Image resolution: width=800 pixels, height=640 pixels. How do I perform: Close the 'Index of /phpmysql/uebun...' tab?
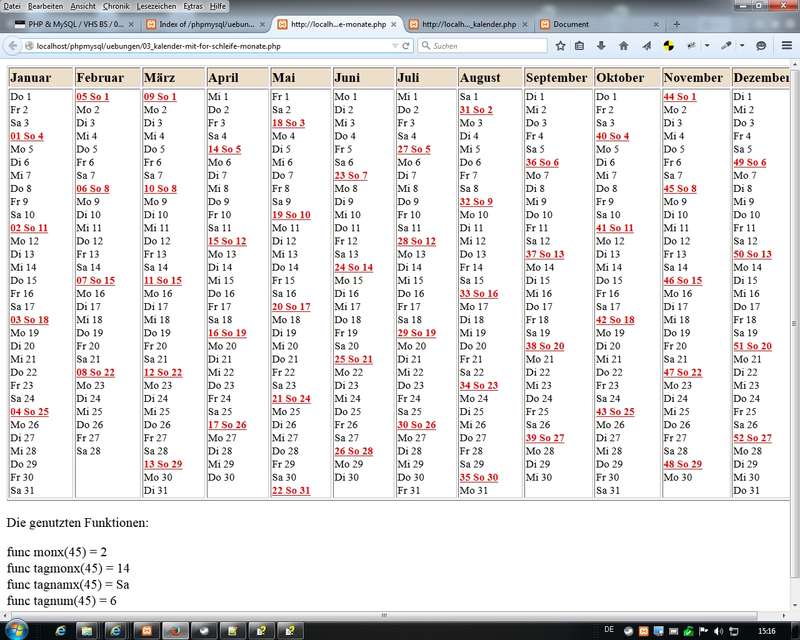(x=262, y=24)
